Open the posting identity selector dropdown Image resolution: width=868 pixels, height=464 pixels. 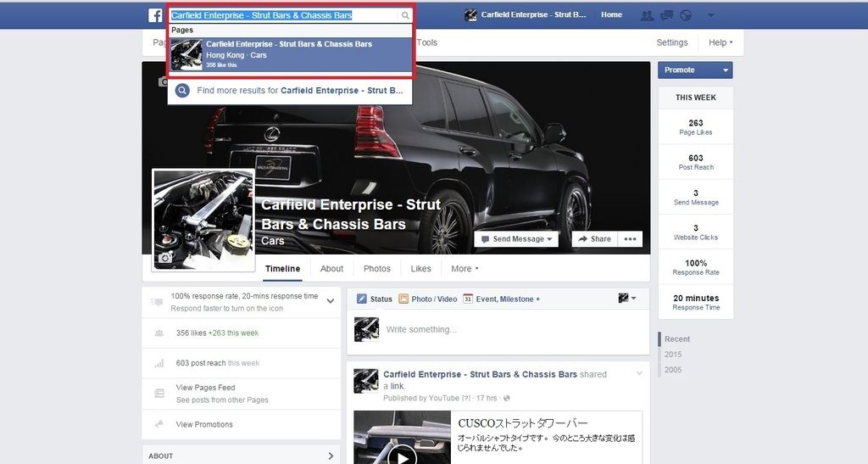[626, 299]
